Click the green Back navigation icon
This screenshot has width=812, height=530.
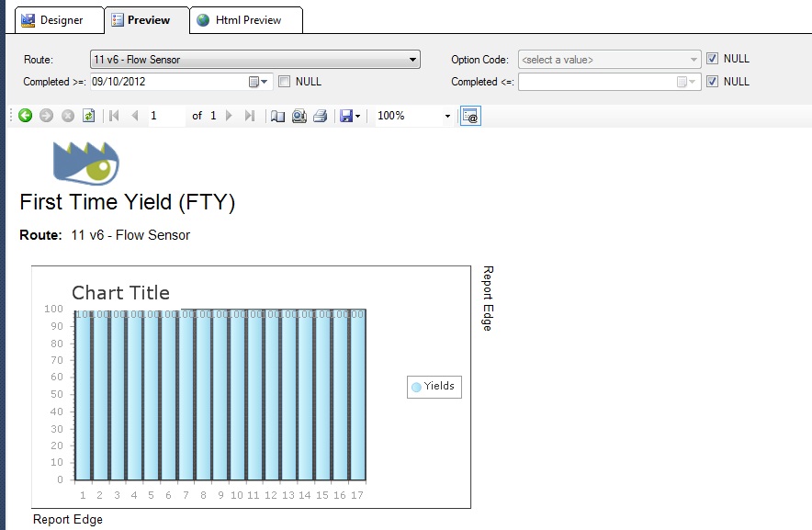point(26,116)
